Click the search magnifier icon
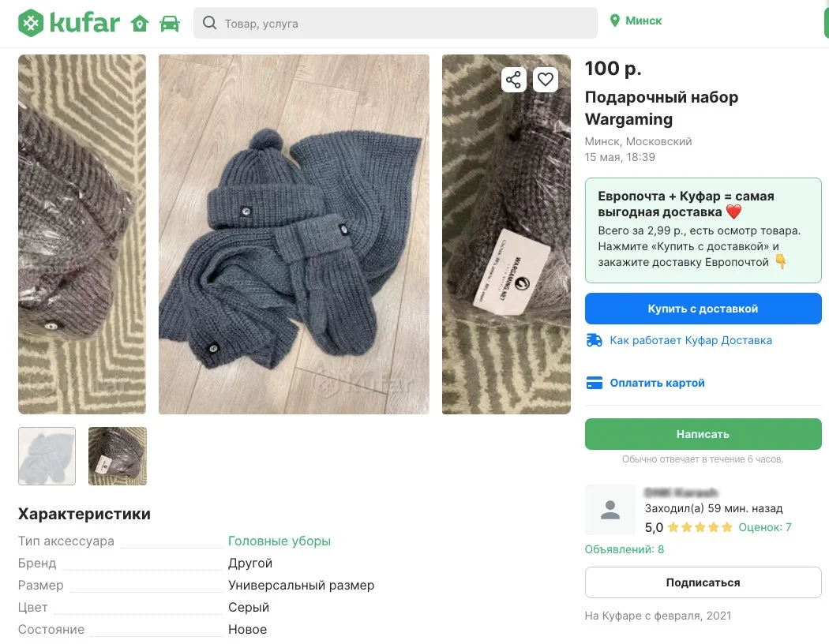 [x=209, y=24]
